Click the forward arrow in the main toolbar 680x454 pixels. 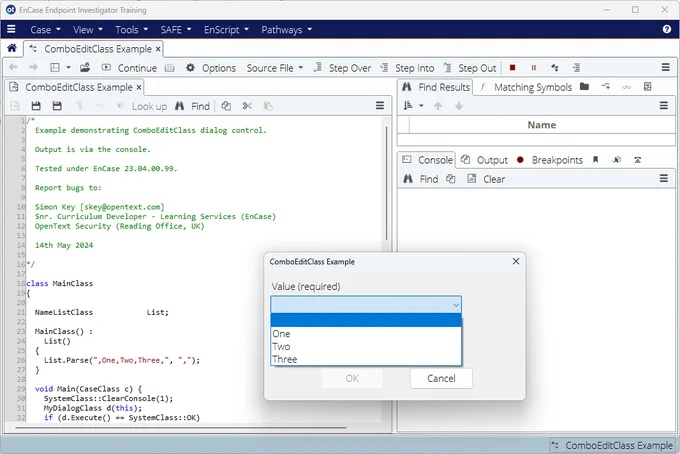[33, 67]
